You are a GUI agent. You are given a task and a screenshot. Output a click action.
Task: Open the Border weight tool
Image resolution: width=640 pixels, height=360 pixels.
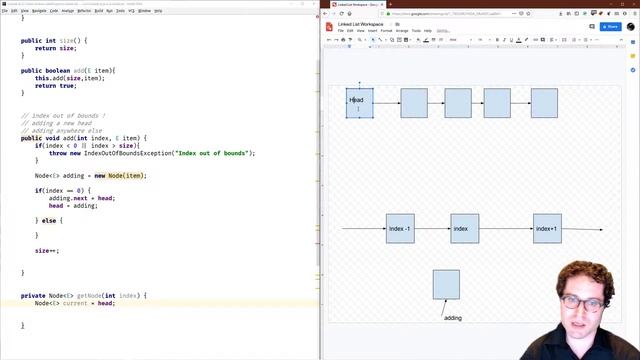click(434, 40)
